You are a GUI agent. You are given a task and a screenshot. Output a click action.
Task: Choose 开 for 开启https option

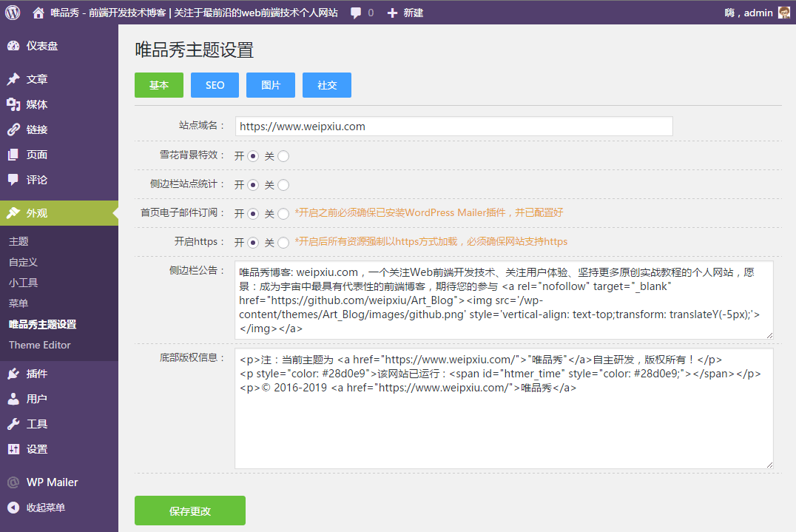coord(253,243)
